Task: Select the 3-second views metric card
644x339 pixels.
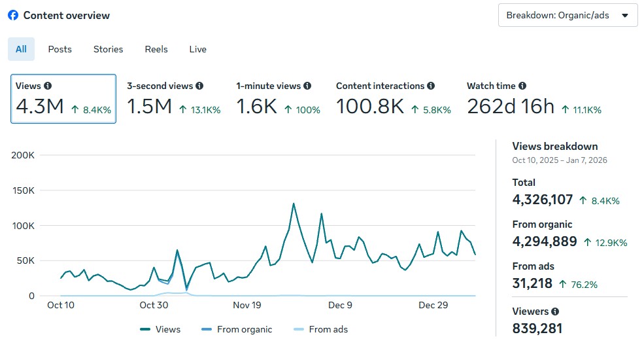Action: (x=173, y=99)
